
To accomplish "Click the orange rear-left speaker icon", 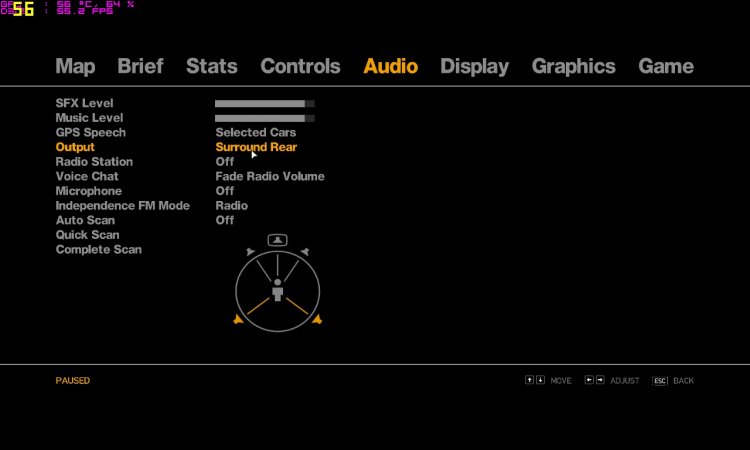I will tap(238, 319).
